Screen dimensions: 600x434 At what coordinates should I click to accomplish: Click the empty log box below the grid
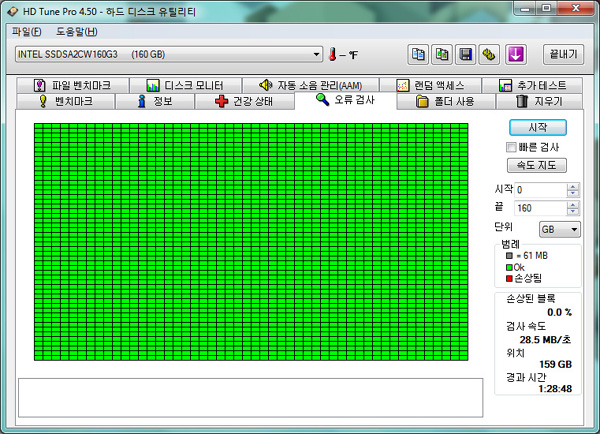pyautogui.click(x=251, y=398)
